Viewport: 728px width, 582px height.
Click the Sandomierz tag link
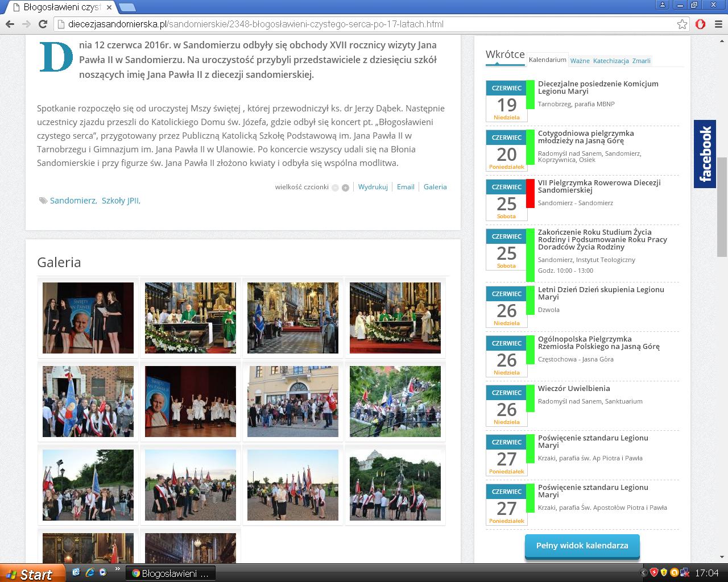(73, 201)
